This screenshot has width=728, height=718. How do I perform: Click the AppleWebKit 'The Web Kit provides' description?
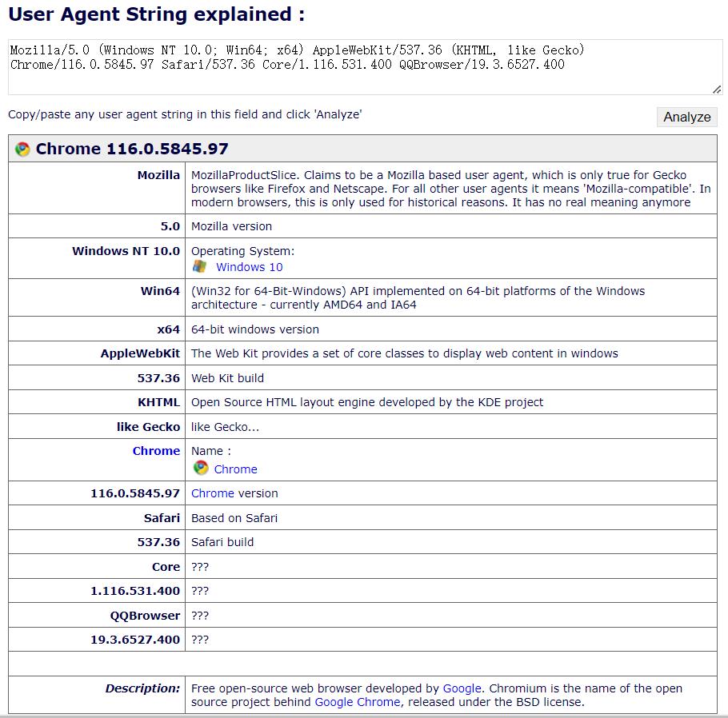pyautogui.click(x=404, y=353)
